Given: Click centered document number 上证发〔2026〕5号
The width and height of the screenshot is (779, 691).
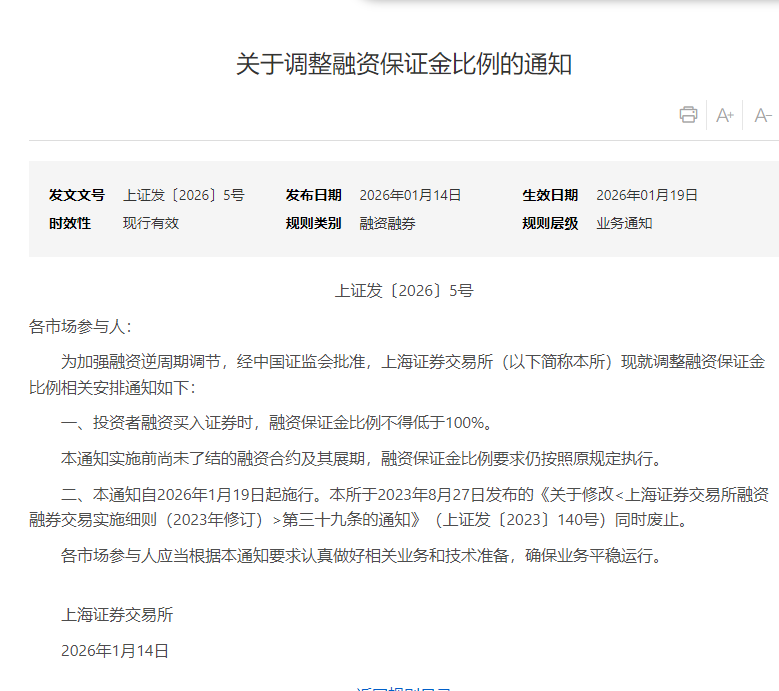Looking at the screenshot, I should pos(404,291).
